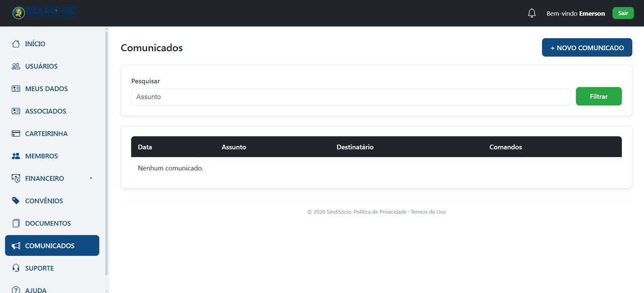Click the headset icon beside SUPORTE
Viewport: 644px width, 293px height.
click(16, 268)
